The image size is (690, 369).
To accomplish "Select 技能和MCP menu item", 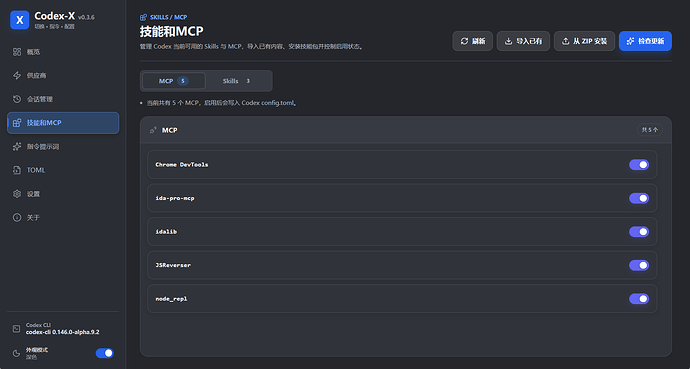I will click(63, 123).
